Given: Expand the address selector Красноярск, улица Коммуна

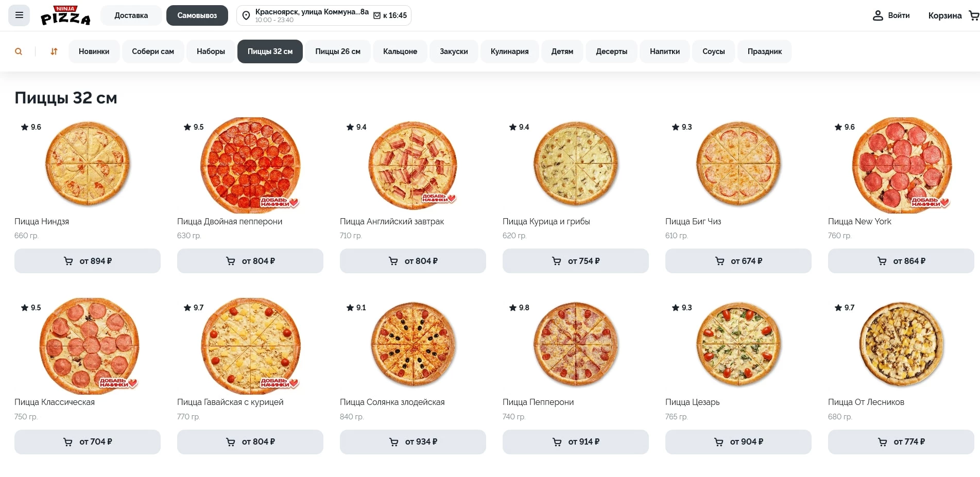Looking at the screenshot, I should coord(312,12).
